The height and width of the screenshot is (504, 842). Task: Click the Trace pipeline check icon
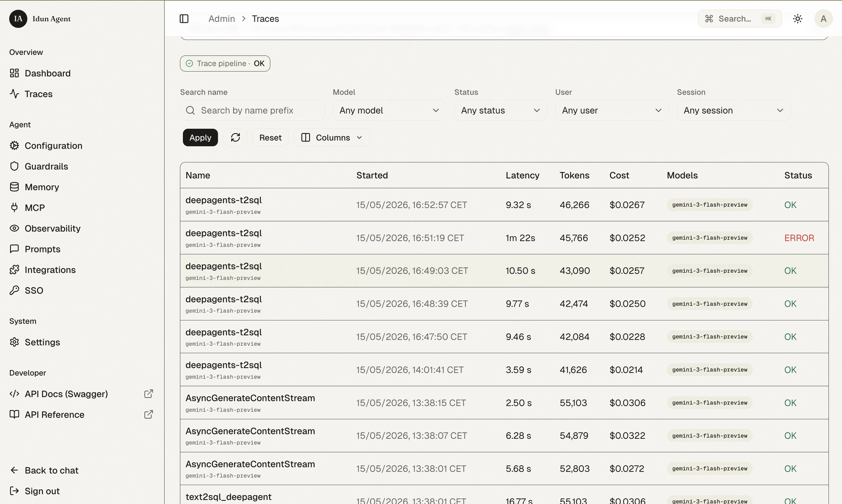coord(190,64)
